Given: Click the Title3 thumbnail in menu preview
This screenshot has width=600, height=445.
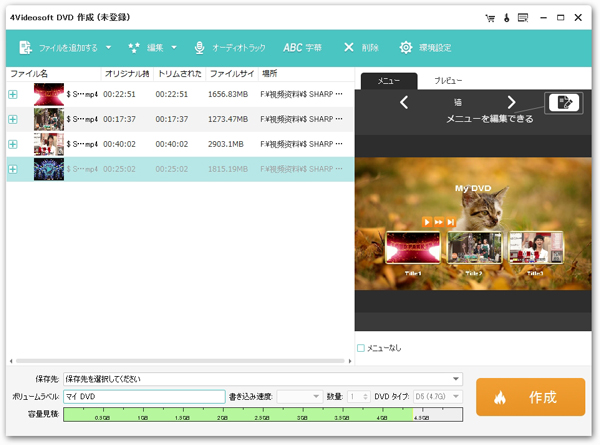Looking at the screenshot, I should [535, 248].
